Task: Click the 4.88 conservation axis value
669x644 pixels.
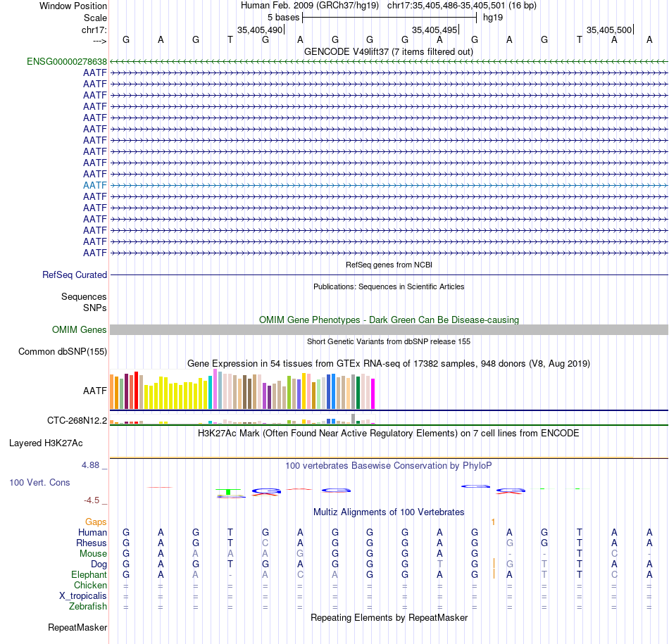Action: (x=90, y=465)
